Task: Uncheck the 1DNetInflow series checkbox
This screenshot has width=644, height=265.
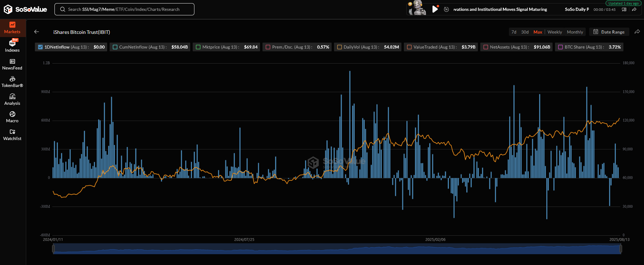Action: click(40, 47)
